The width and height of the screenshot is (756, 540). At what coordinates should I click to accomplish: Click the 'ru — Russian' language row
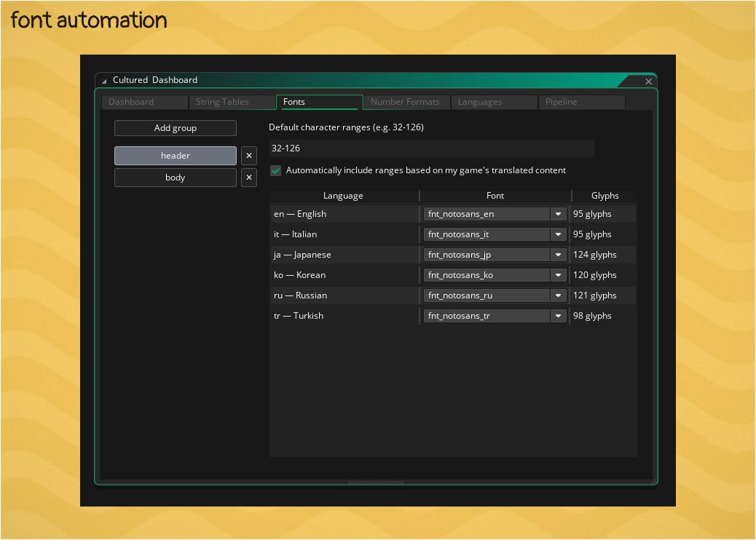[344, 295]
